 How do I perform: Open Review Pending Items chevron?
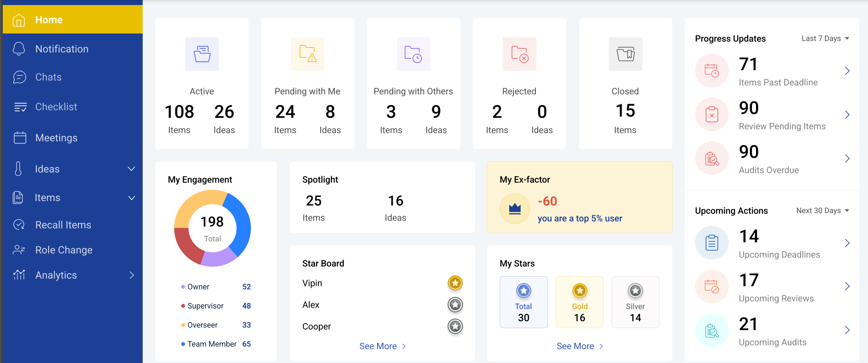point(847,114)
